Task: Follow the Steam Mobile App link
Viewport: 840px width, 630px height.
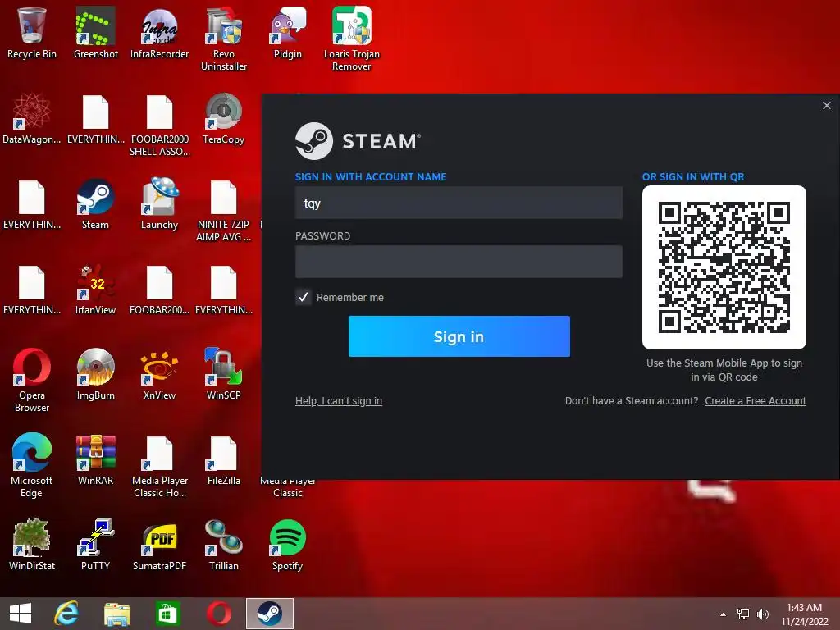Action: coord(726,363)
